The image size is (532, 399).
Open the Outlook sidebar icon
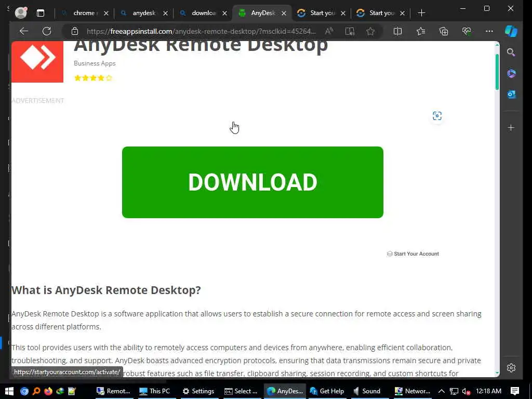(511, 95)
